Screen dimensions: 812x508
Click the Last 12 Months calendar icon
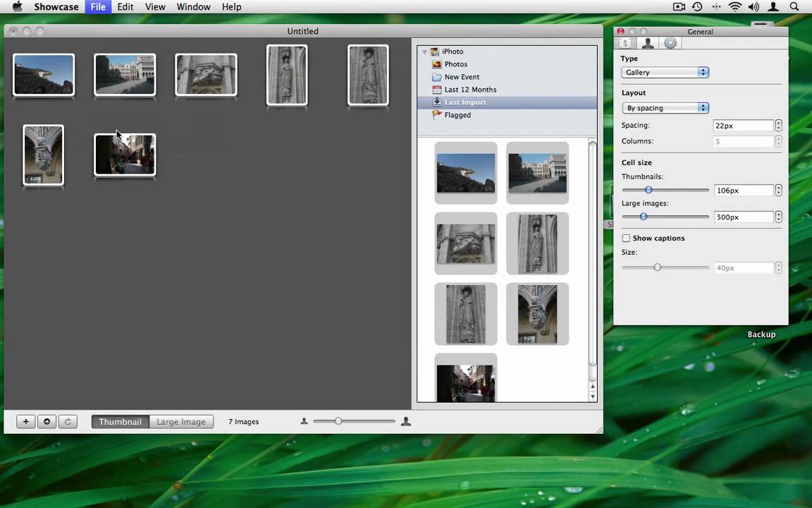click(437, 90)
